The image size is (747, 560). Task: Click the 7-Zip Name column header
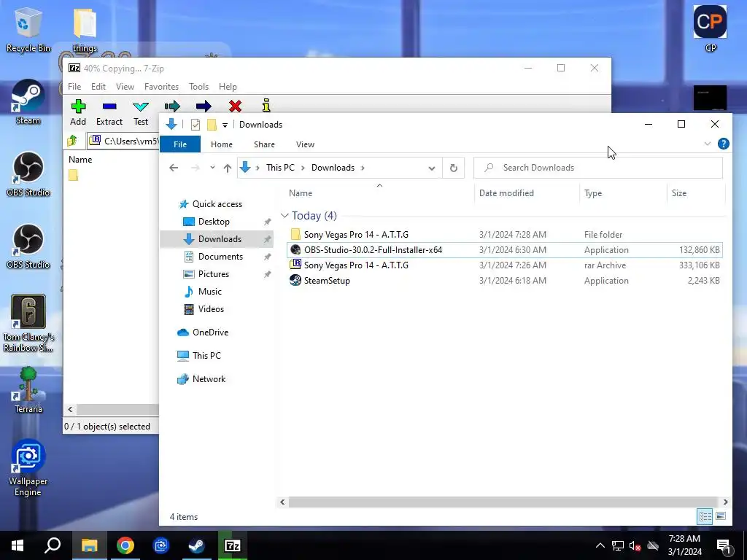click(x=80, y=160)
